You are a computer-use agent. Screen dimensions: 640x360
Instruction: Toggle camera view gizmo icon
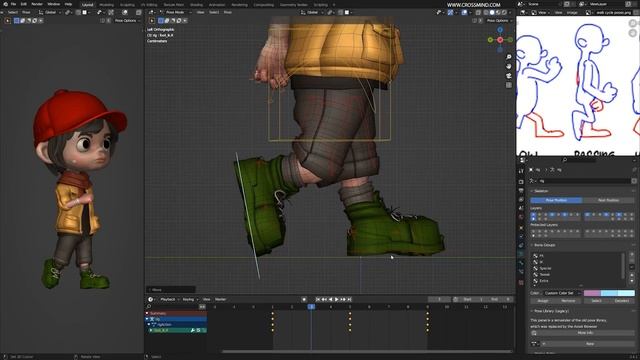(x=509, y=76)
